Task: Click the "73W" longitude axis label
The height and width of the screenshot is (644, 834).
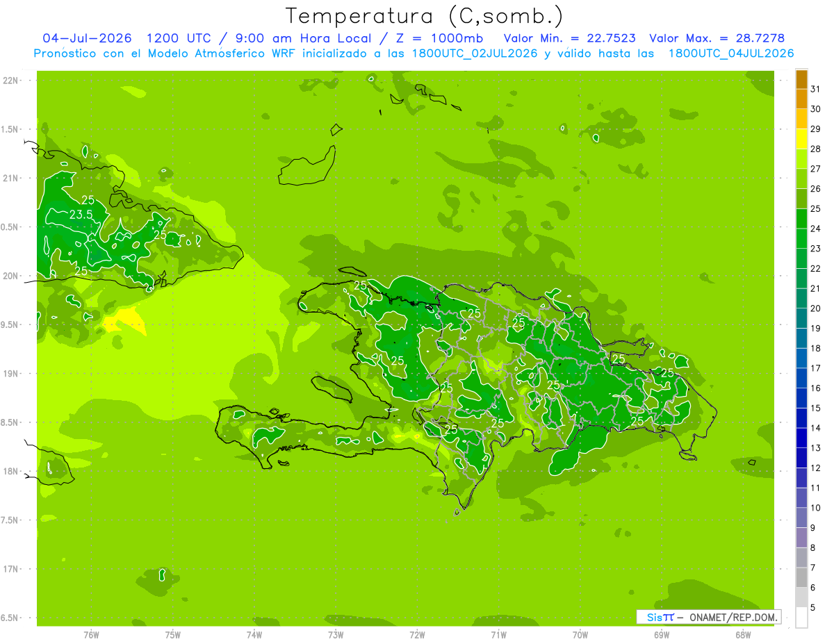Action: (336, 634)
